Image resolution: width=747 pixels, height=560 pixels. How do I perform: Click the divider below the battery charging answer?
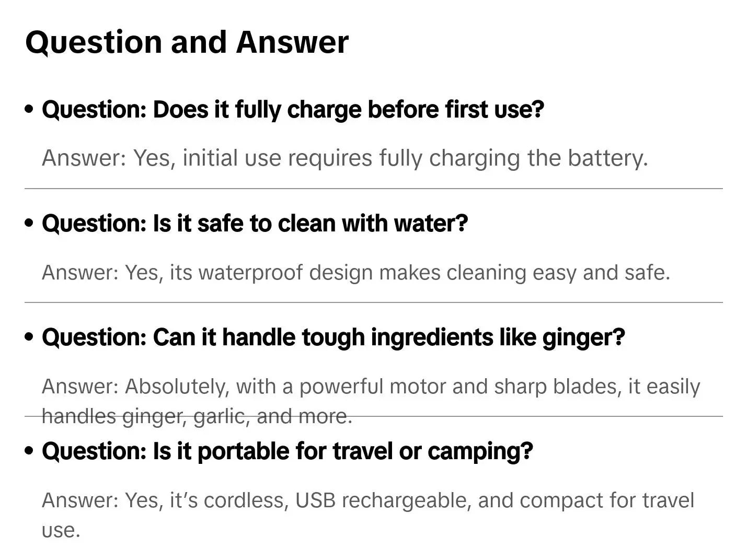(x=374, y=189)
